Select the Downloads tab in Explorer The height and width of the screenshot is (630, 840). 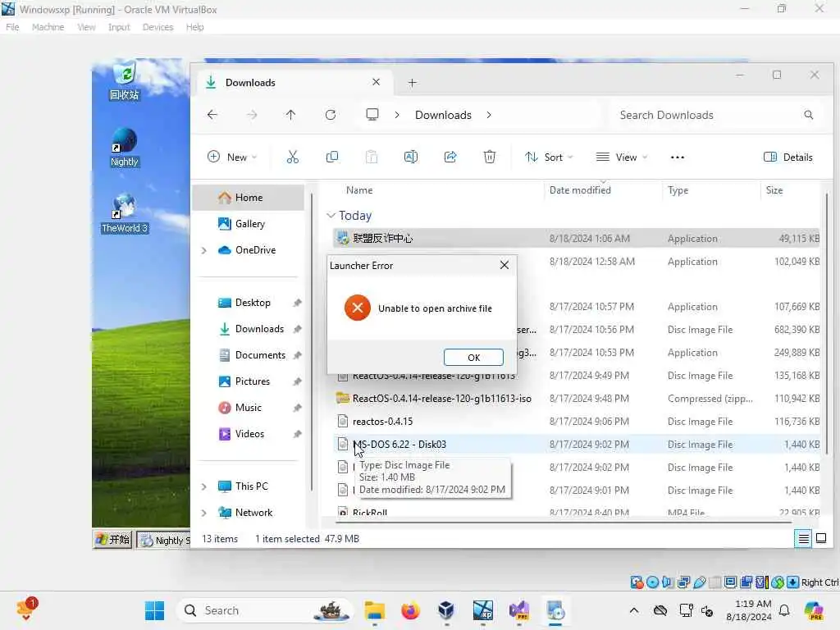pos(294,83)
